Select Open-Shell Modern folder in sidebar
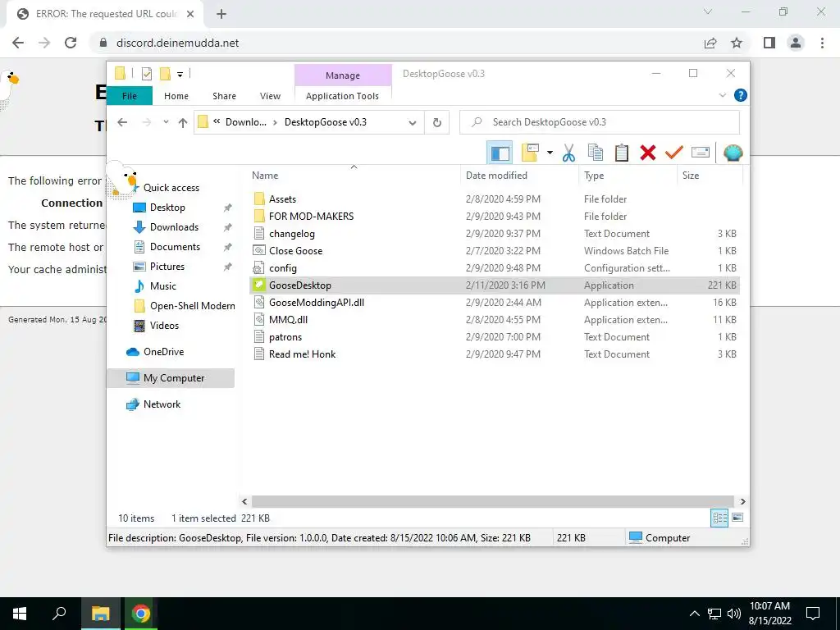 tap(192, 306)
